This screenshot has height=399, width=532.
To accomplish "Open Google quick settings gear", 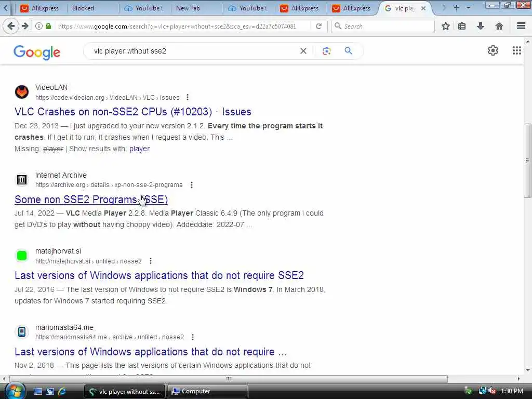I will [x=493, y=50].
